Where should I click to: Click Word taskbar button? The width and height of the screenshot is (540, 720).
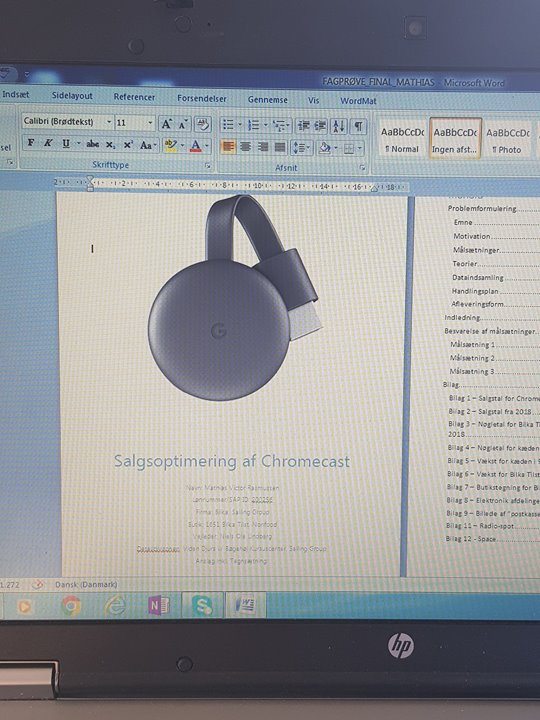pos(246,606)
